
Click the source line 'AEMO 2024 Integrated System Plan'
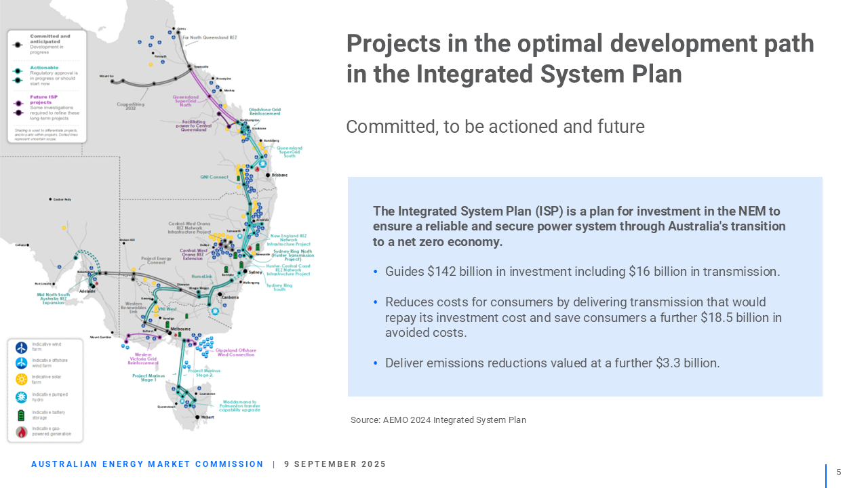pyautogui.click(x=438, y=420)
